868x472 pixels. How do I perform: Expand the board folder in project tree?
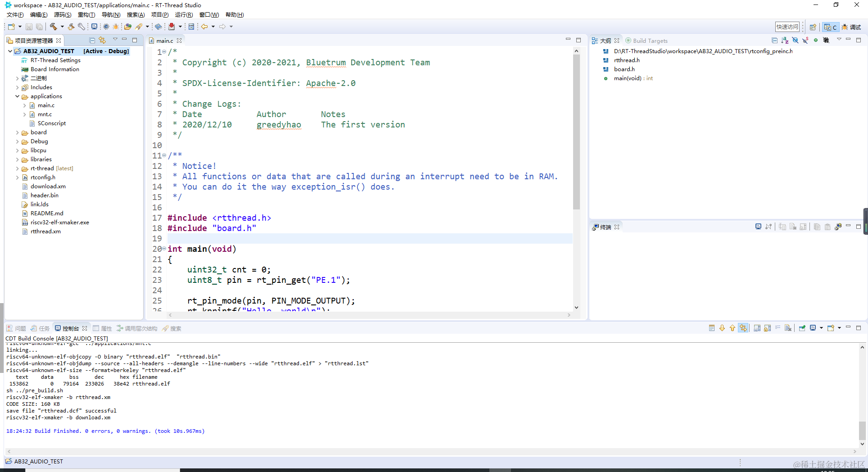[x=18, y=132]
